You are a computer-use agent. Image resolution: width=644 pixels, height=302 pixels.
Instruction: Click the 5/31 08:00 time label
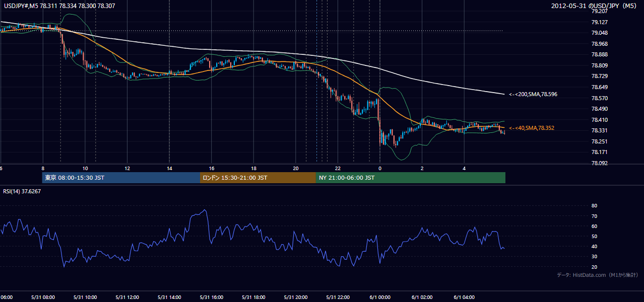43,297
